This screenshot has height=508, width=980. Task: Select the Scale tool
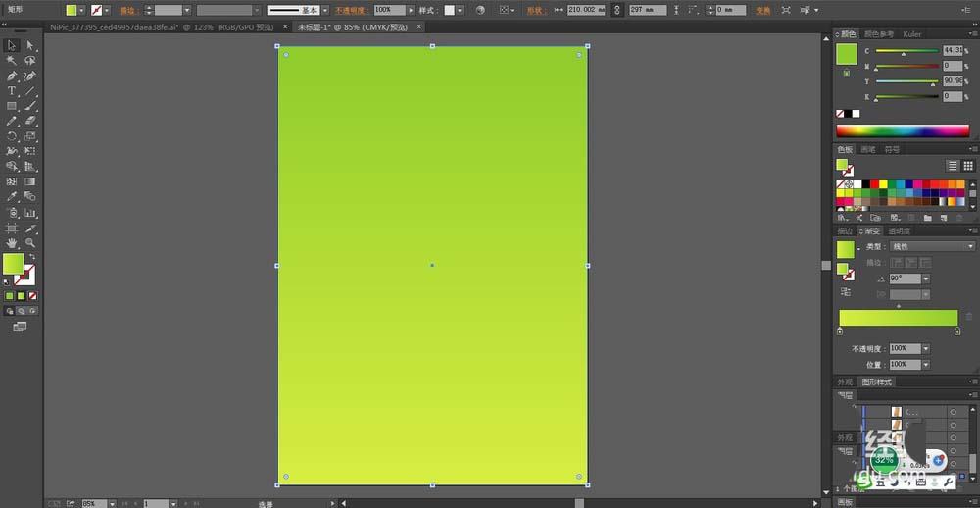[29, 136]
